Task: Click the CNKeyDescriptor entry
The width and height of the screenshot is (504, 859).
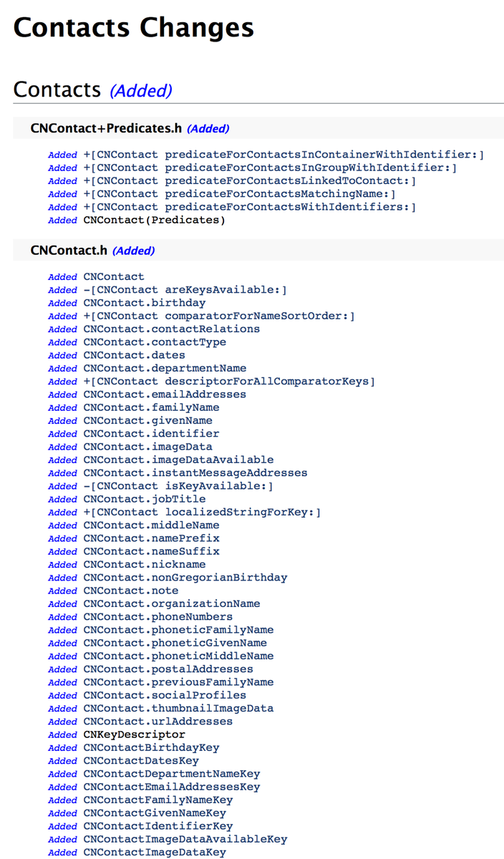Action: pos(134,734)
